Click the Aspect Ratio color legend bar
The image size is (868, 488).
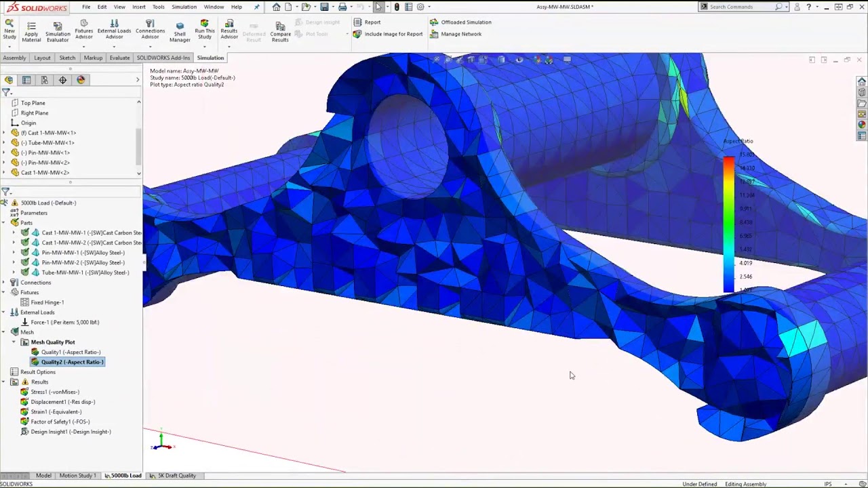[729, 224]
